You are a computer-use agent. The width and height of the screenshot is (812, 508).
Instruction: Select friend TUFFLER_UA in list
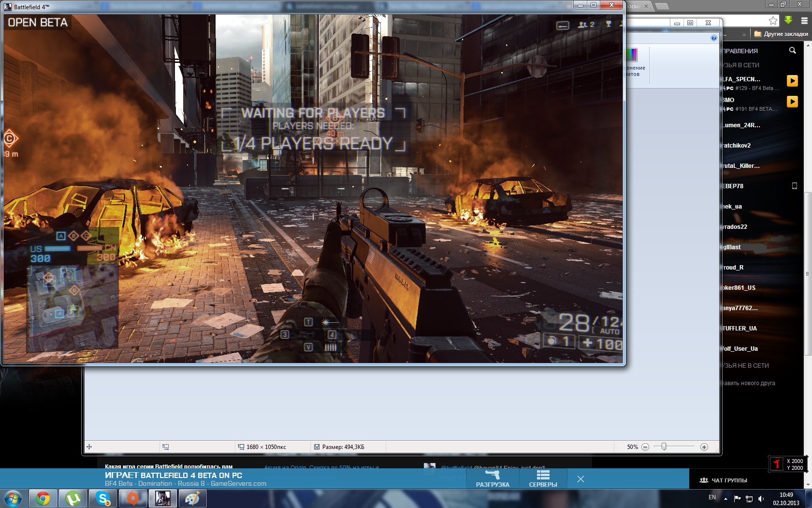[740, 329]
